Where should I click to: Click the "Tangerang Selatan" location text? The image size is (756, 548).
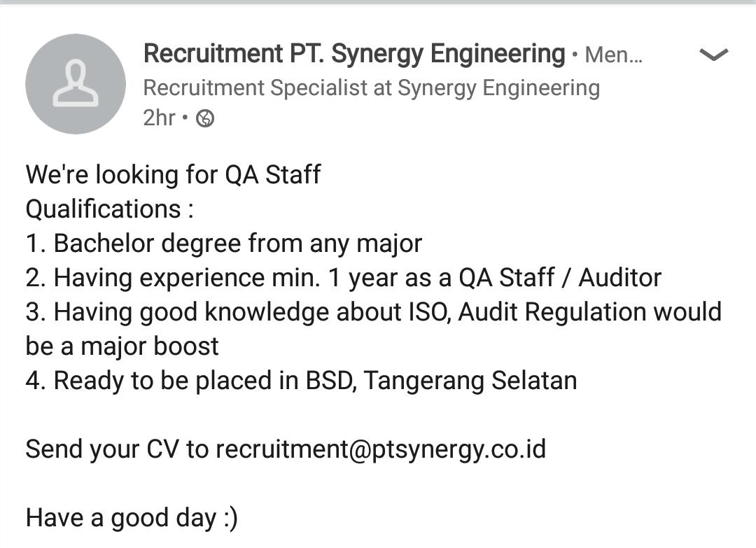[x=470, y=381]
